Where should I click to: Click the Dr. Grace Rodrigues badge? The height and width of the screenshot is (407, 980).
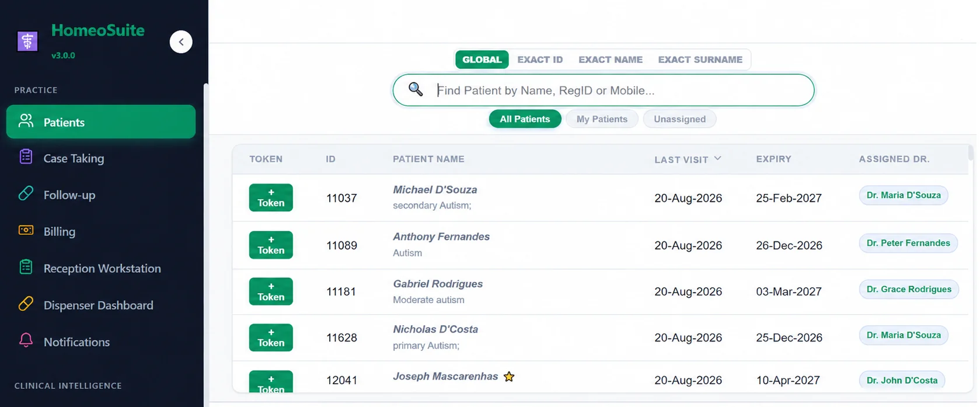[x=909, y=289]
